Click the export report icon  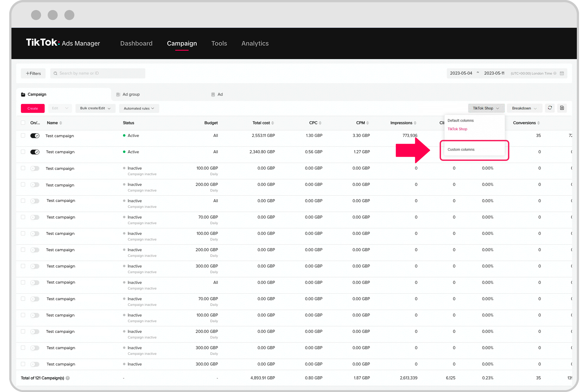click(x=562, y=108)
